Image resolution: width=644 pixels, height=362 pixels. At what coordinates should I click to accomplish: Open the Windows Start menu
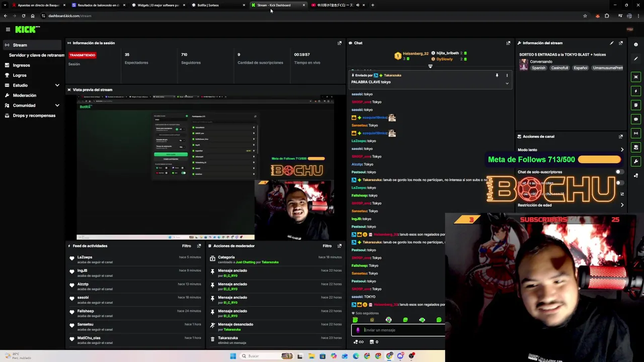point(233,356)
